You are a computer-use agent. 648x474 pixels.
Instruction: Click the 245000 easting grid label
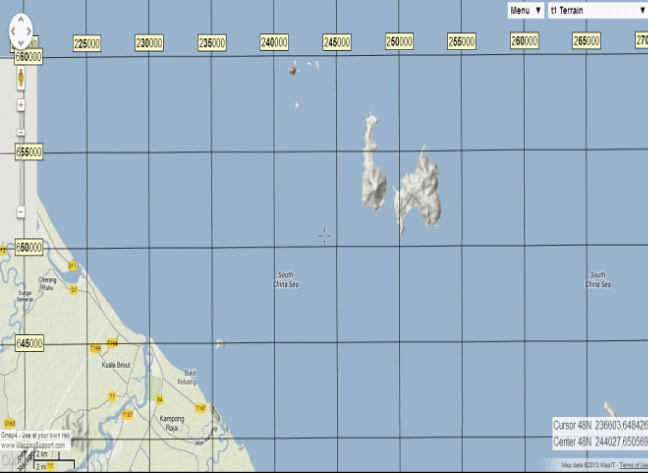point(336,42)
